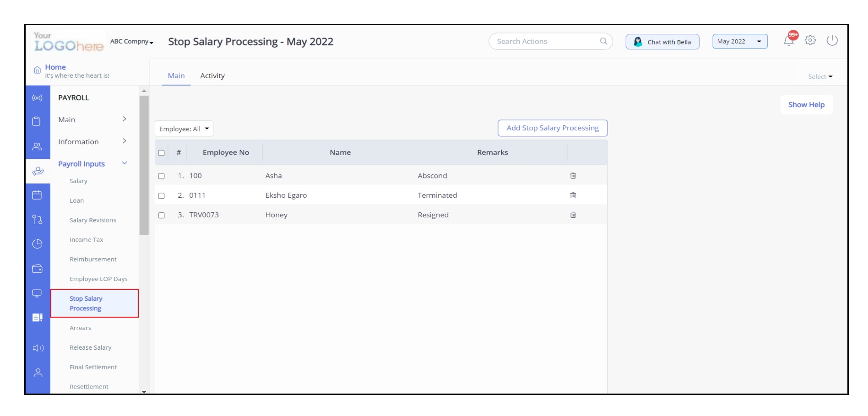868x416 pixels.
Task: Open the May 2022 period dropdown
Action: point(739,42)
